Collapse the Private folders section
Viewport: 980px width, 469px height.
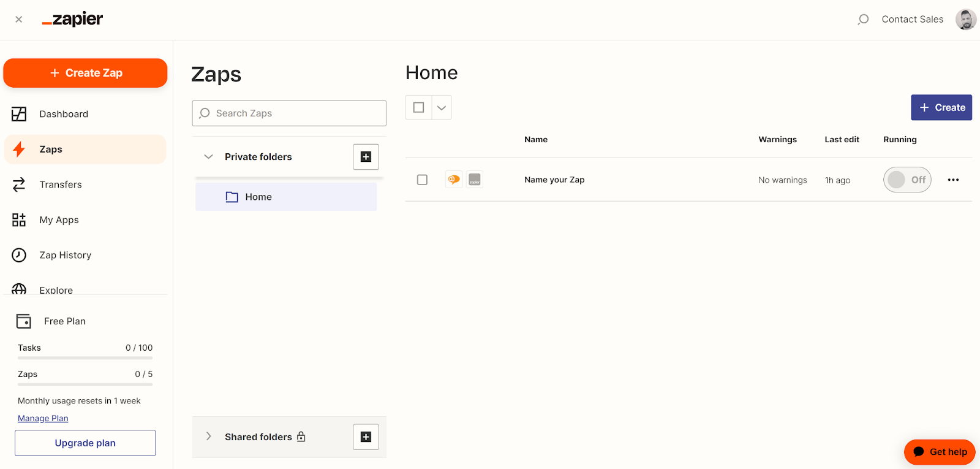click(x=208, y=157)
